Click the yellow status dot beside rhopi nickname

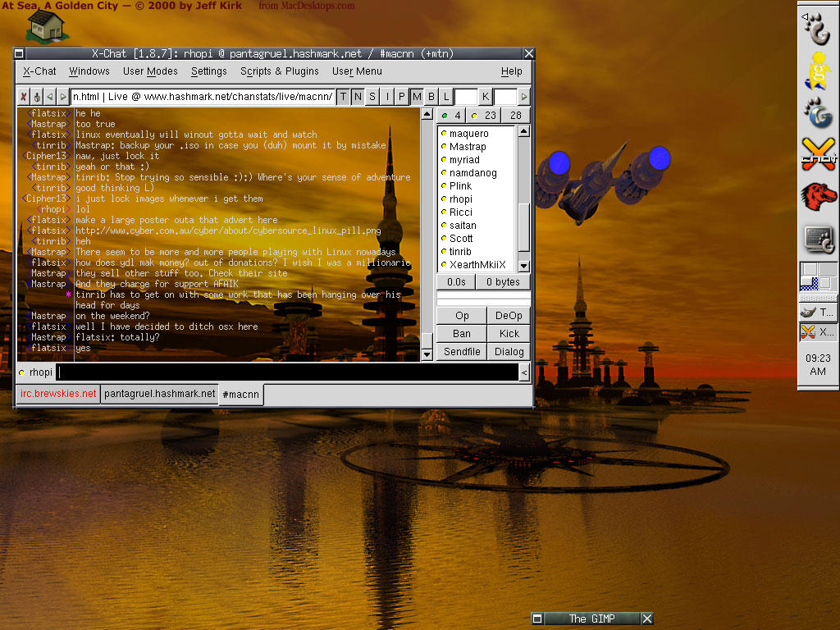click(21, 372)
